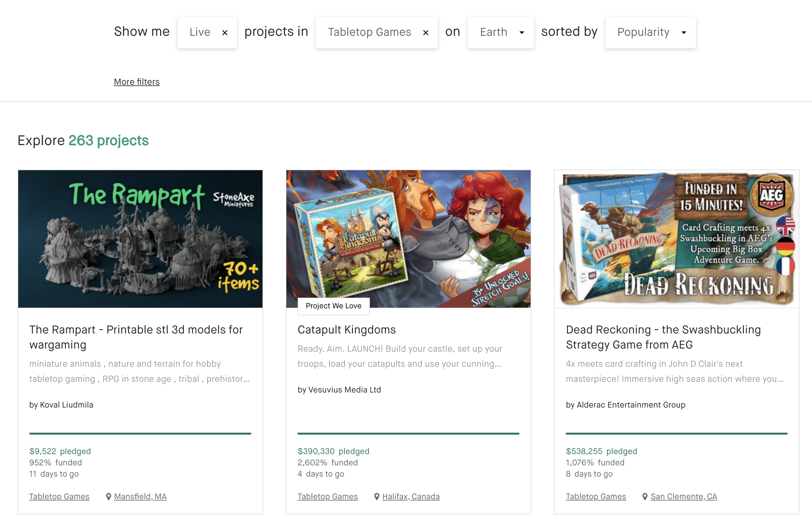Remove the Live filter with its X icon
Screen dimensions: 812x525
(225, 33)
